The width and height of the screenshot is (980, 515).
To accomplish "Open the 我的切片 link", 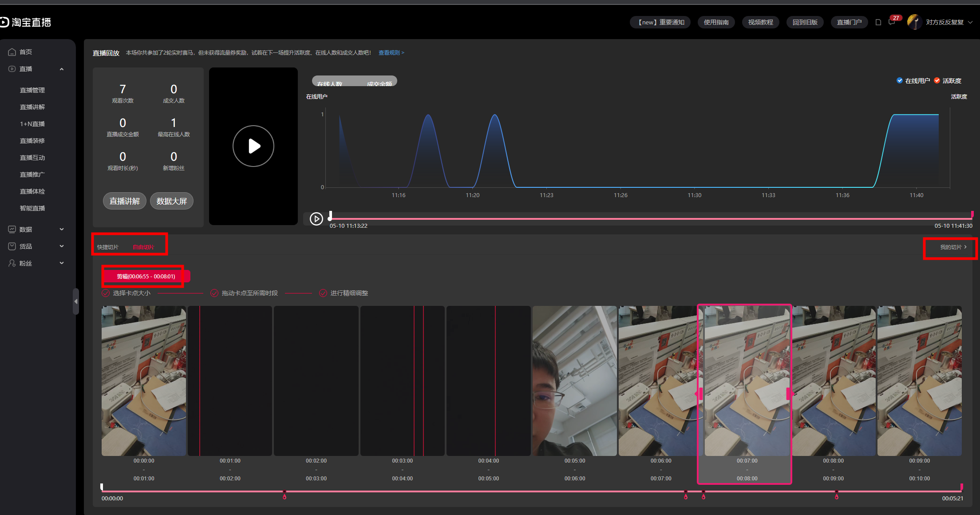I will [953, 247].
